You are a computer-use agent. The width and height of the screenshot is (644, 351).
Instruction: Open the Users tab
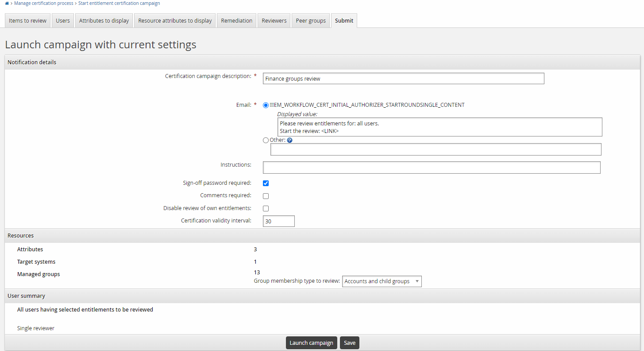[x=63, y=21]
